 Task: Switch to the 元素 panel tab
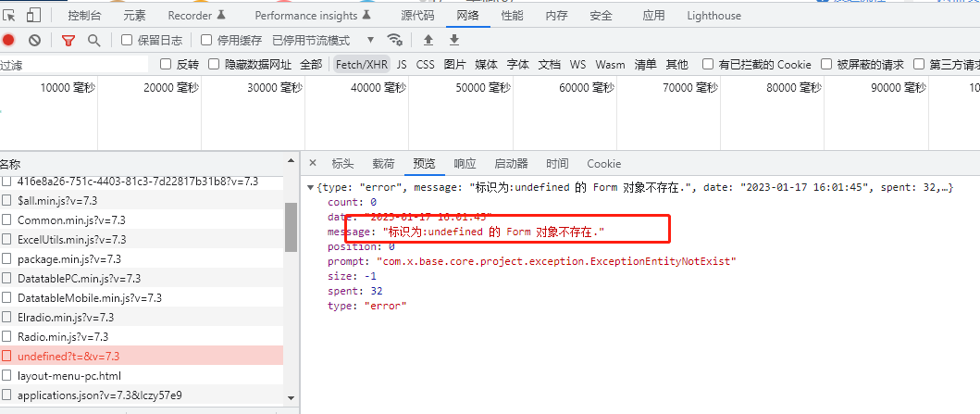134,16
